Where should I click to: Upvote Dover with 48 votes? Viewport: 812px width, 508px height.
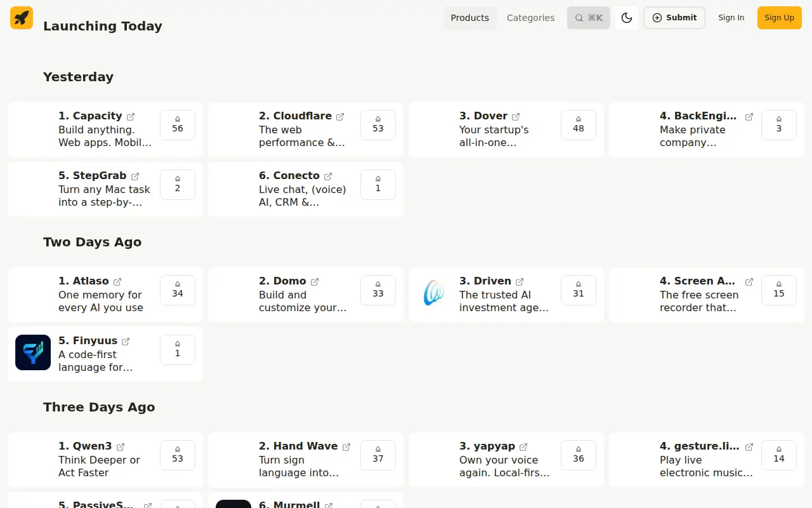pos(579,124)
